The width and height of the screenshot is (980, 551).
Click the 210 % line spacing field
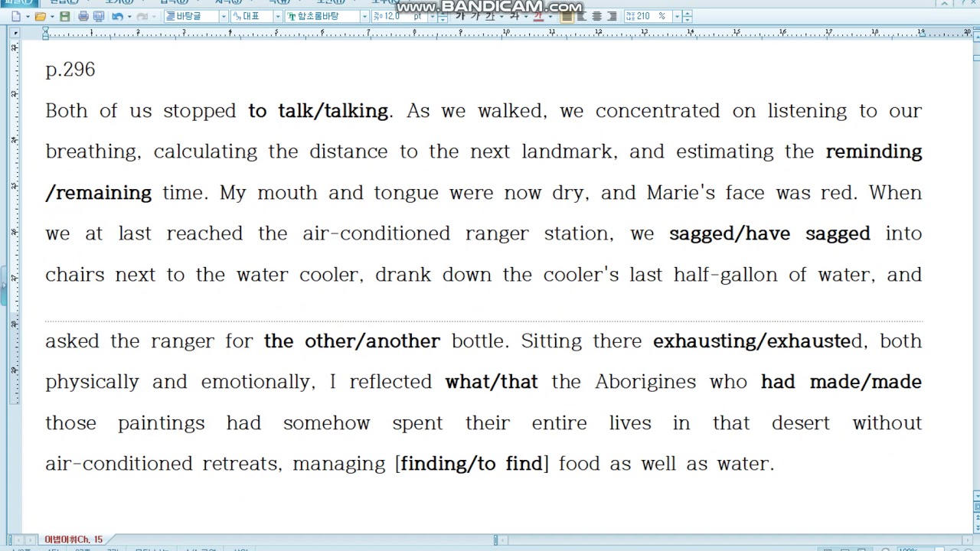648,16
